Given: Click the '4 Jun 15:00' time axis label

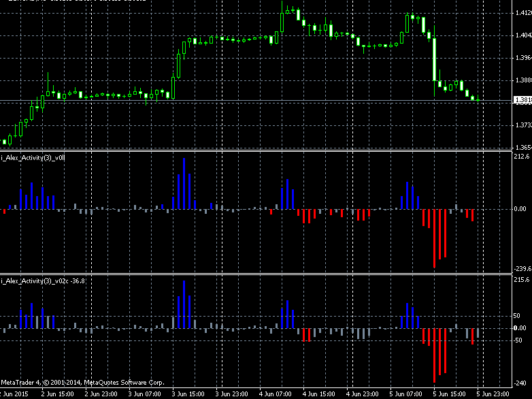Looking at the screenshot, I should pyautogui.click(x=319, y=394).
